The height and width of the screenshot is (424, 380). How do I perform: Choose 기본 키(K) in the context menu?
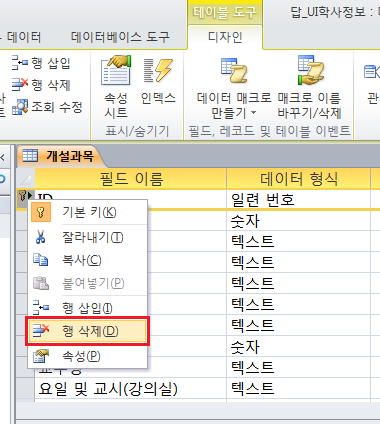click(x=87, y=212)
